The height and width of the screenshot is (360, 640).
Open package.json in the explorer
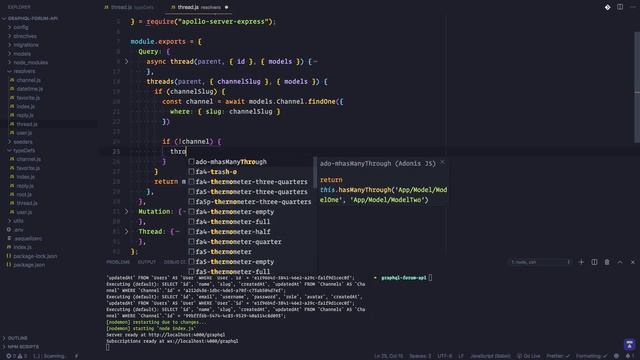29,265
